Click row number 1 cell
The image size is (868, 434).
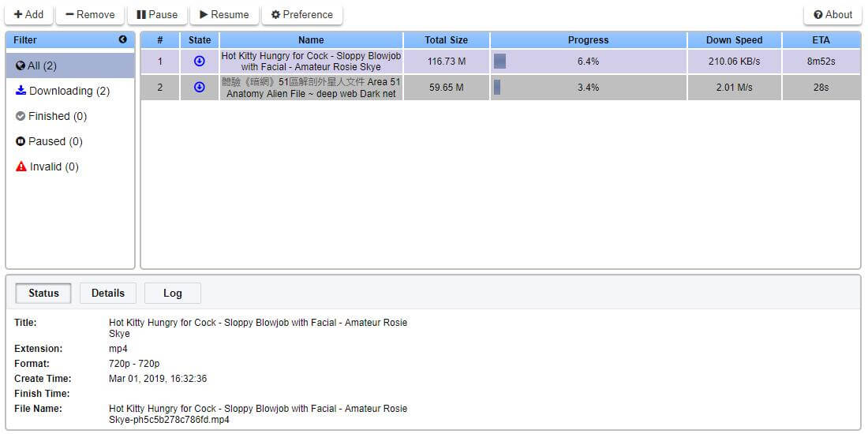pos(160,62)
